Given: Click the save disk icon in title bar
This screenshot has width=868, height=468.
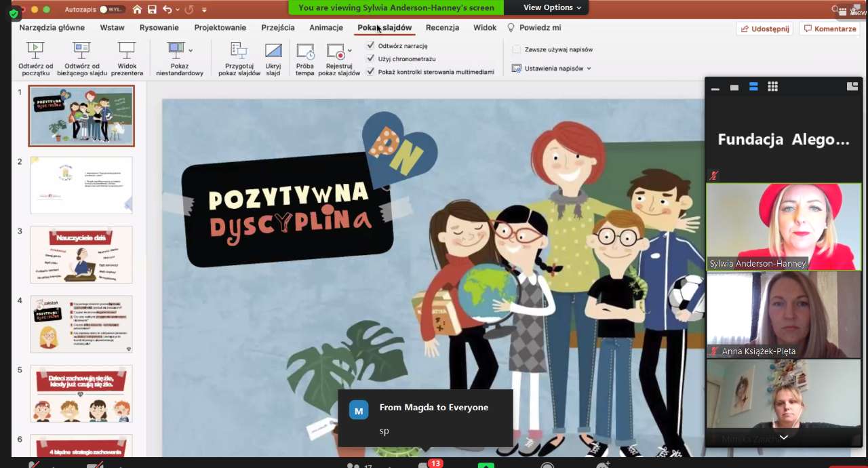Looking at the screenshot, I should 152,9.
